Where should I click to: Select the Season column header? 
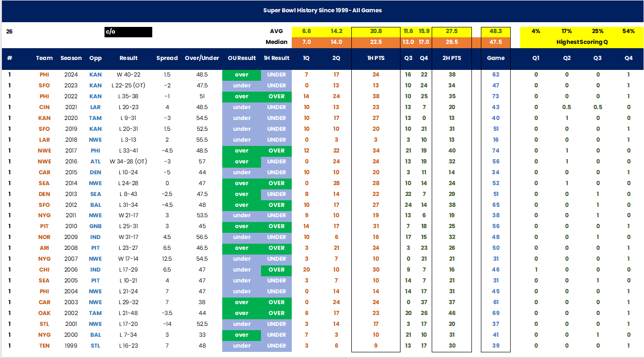click(71, 58)
